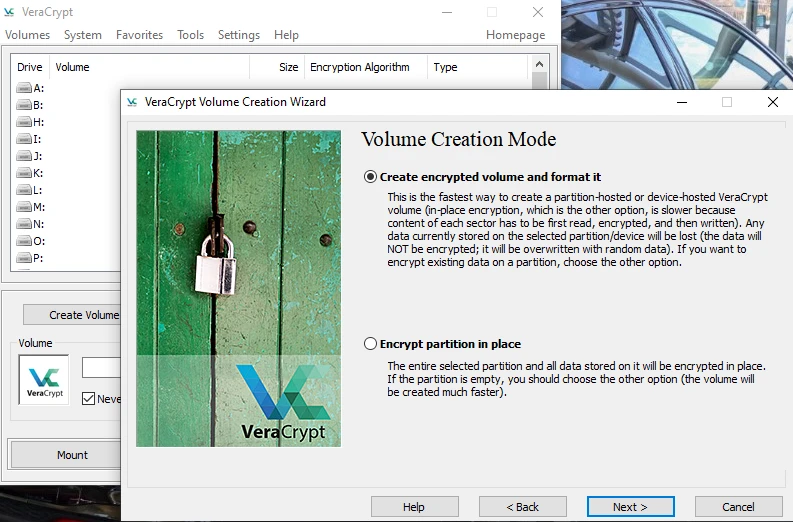793x522 pixels.
Task: Open the System menu
Action: (x=82, y=35)
